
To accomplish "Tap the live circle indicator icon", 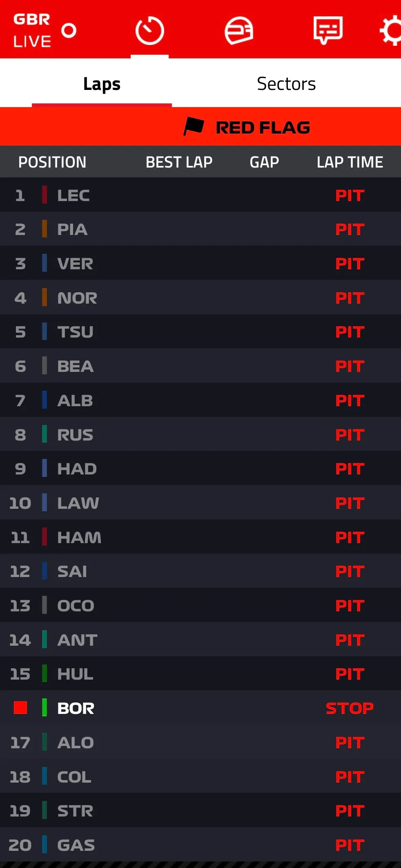I will coord(69,30).
